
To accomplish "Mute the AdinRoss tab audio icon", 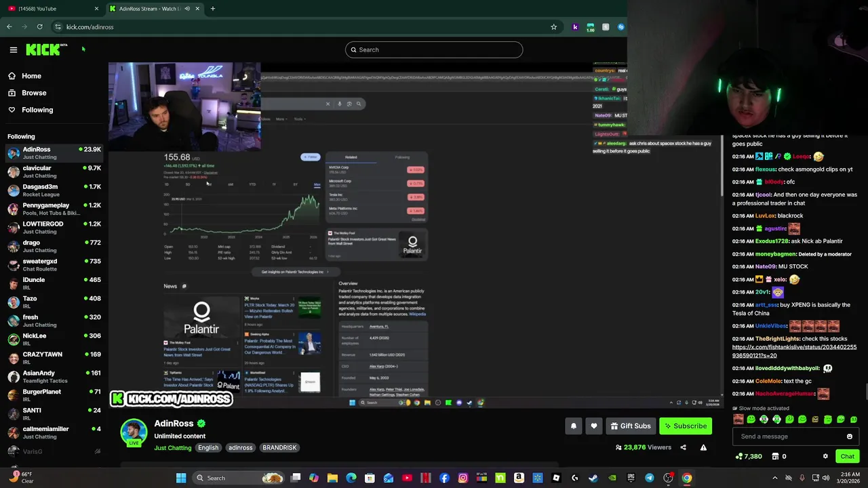I will pos(187,9).
